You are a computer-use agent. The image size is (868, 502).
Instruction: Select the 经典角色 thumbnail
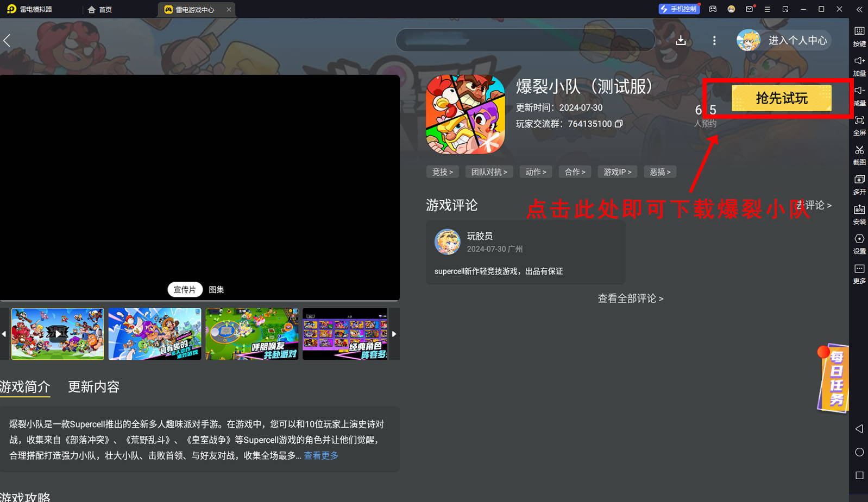(345, 334)
